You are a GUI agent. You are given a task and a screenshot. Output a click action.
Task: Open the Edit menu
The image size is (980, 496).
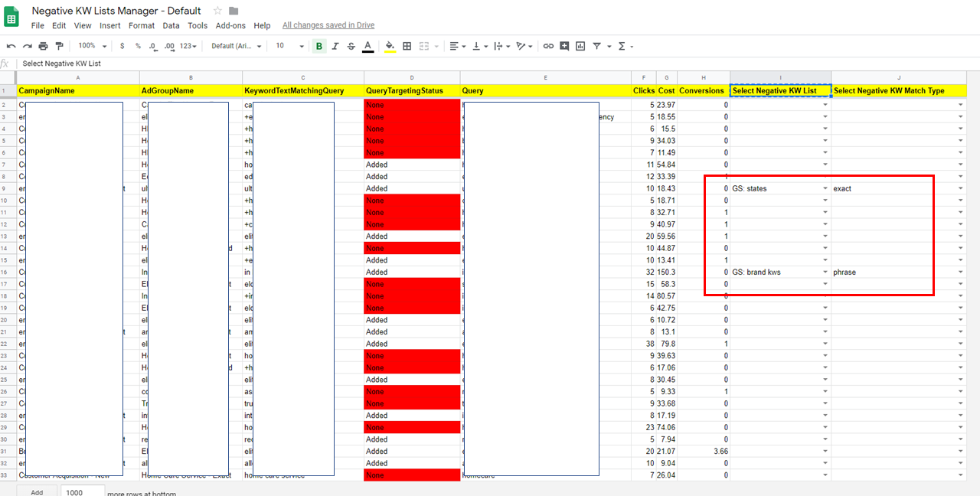[59, 25]
